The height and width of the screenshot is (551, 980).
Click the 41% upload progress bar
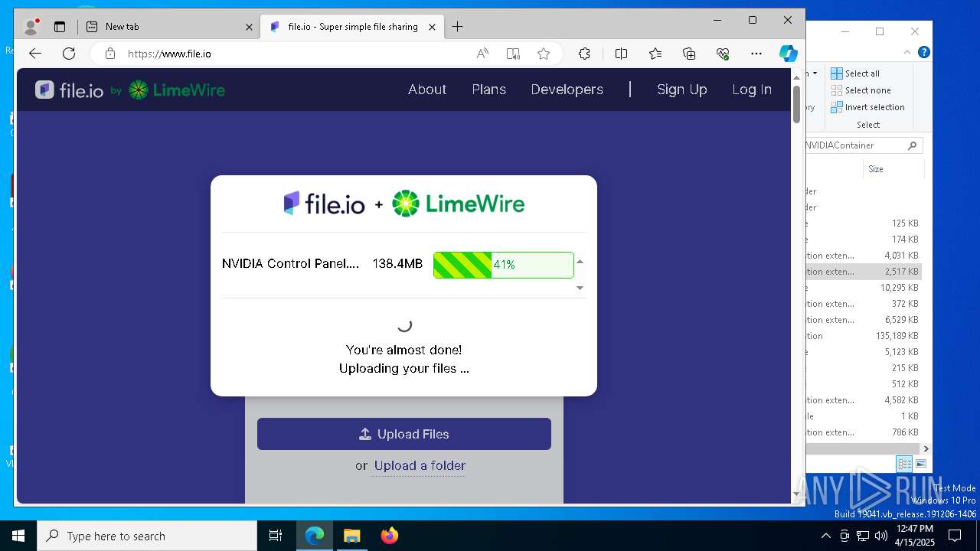pyautogui.click(x=504, y=265)
